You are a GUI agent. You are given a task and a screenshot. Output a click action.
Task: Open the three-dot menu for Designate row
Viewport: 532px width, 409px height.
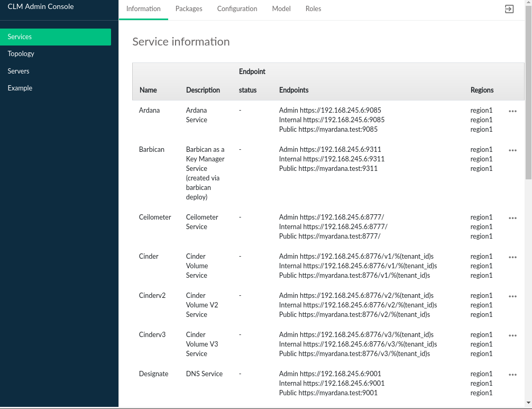[512, 375]
